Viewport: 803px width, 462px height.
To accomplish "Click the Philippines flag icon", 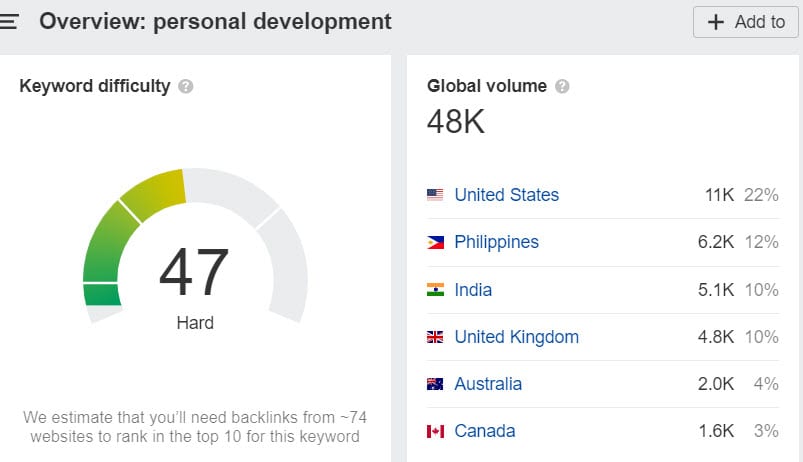I will point(435,242).
